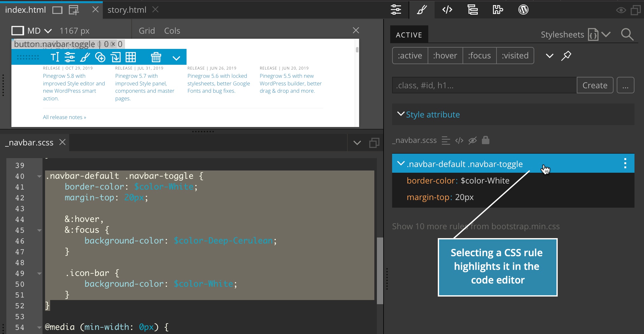Click All release notes link
Image resolution: width=644 pixels, height=334 pixels.
pos(64,117)
